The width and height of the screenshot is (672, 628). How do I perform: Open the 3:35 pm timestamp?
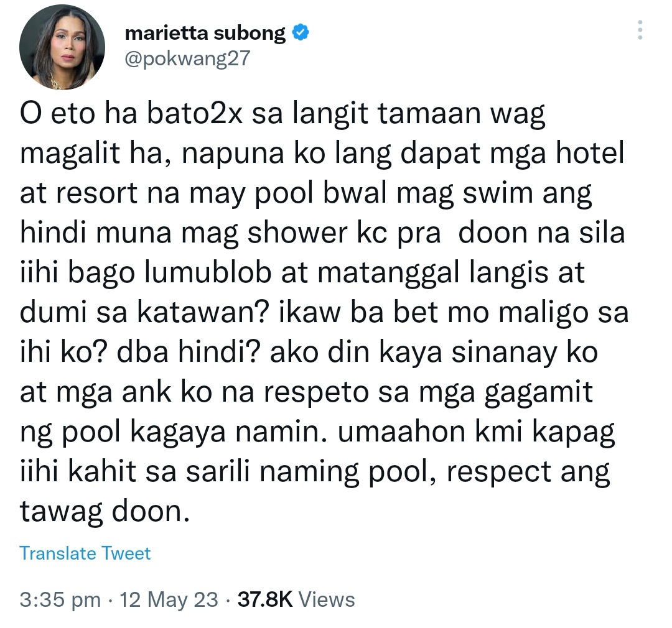(x=60, y=599)
